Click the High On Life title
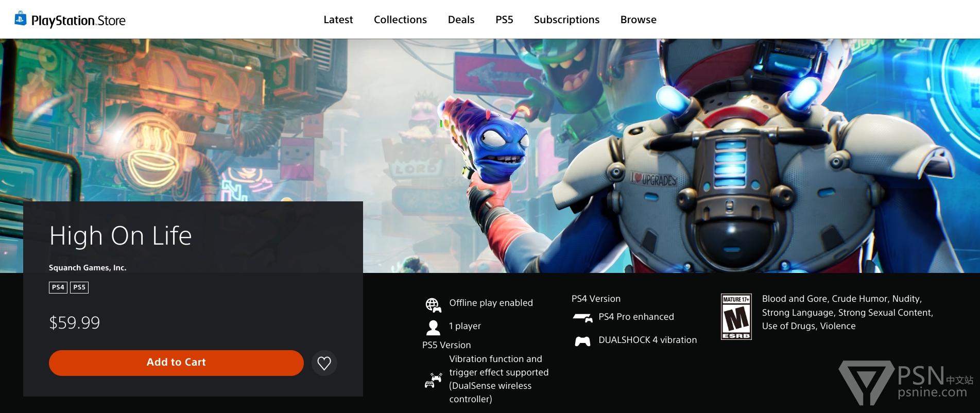This screenshot has height=413, width=980. point(121,236)
